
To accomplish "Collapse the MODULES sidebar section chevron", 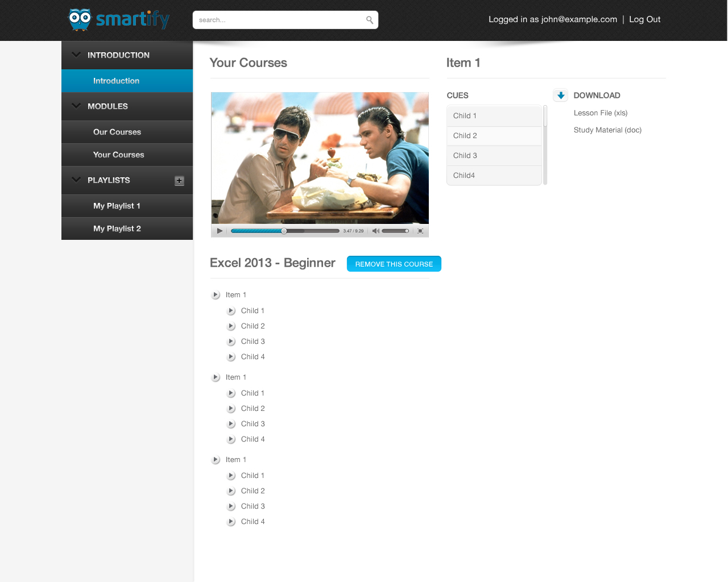I will coord(76,106).
